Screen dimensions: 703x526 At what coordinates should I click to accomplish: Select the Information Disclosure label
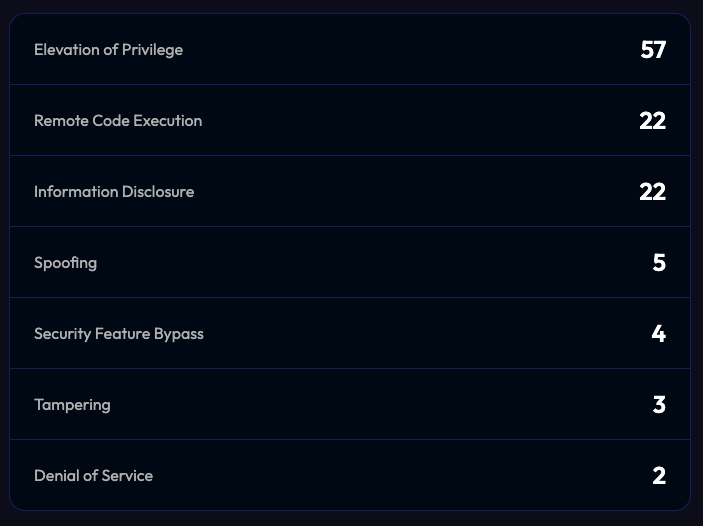click(114, 192)
